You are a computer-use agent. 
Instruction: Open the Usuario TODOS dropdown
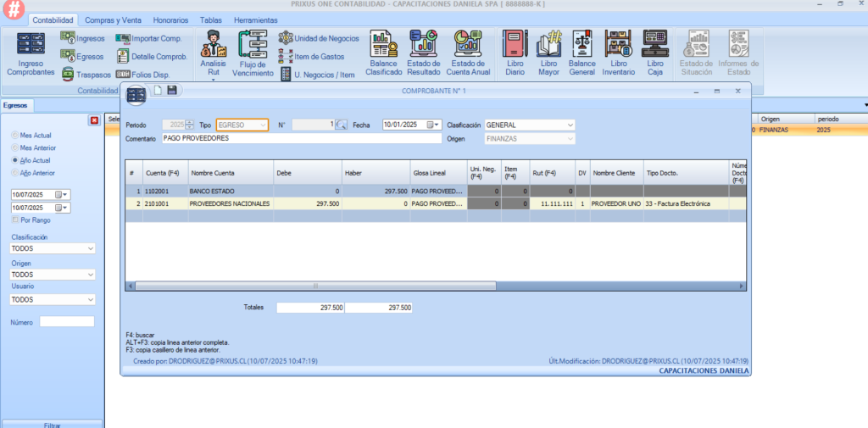(90, 299)
